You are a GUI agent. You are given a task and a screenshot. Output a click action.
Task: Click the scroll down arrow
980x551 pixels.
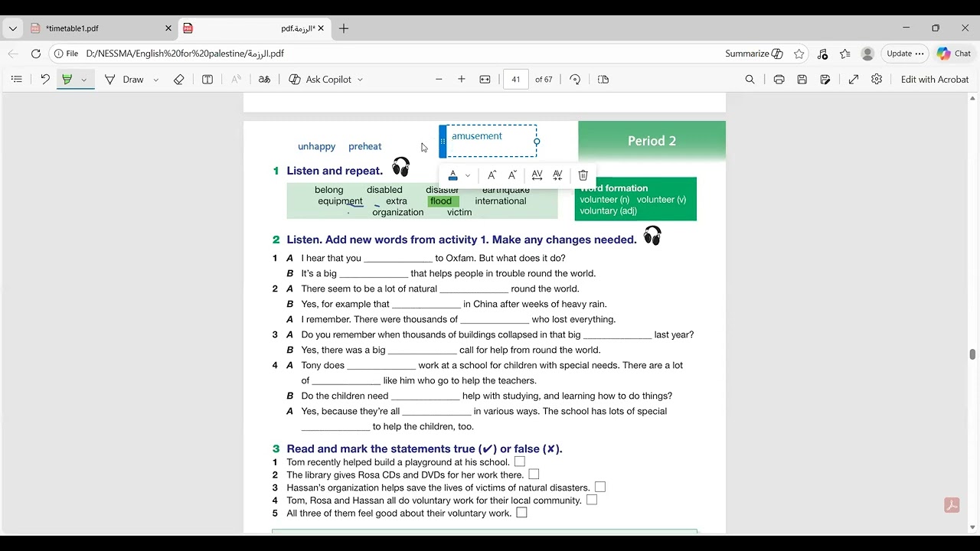click(972, 527)
